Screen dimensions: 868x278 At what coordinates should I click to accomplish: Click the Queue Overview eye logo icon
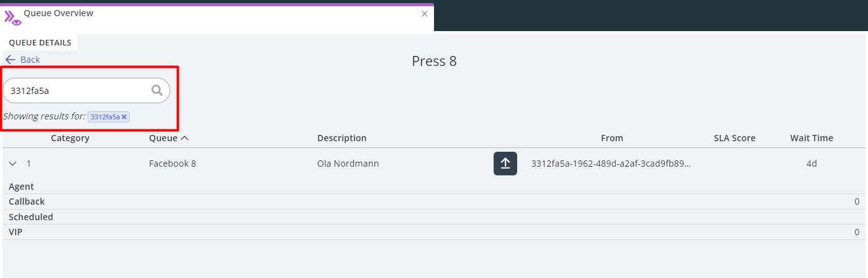click(12, 17)
